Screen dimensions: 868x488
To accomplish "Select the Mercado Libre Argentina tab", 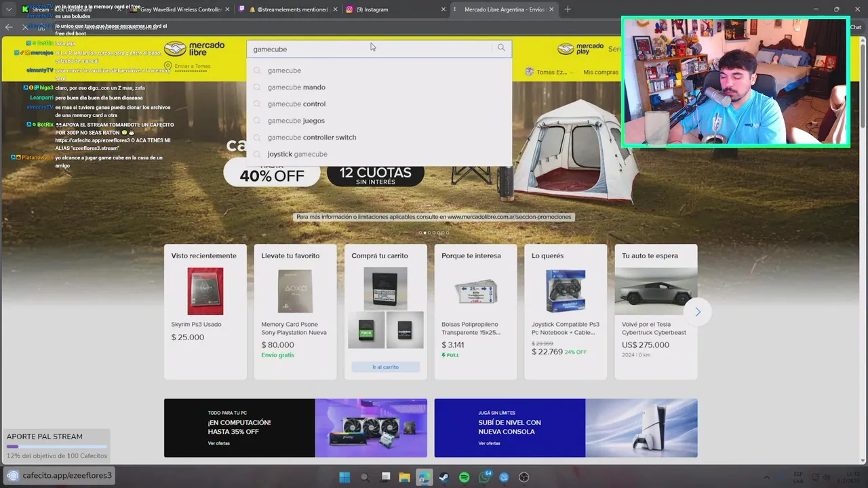I will pos(505,9).
